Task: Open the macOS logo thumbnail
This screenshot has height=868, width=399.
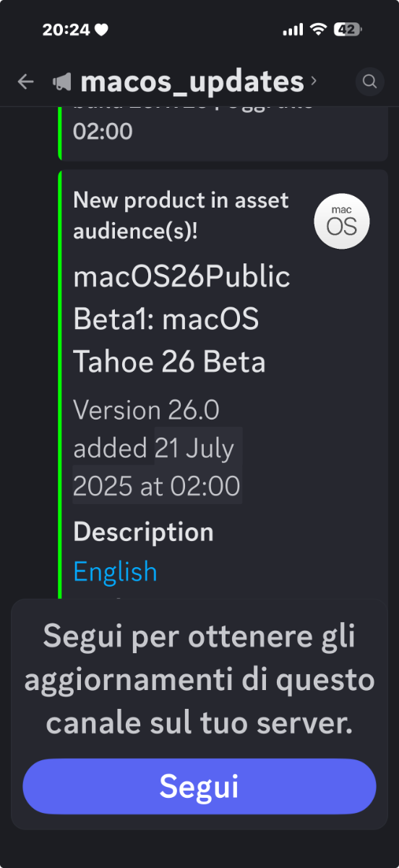Action: tap(342, 221)
